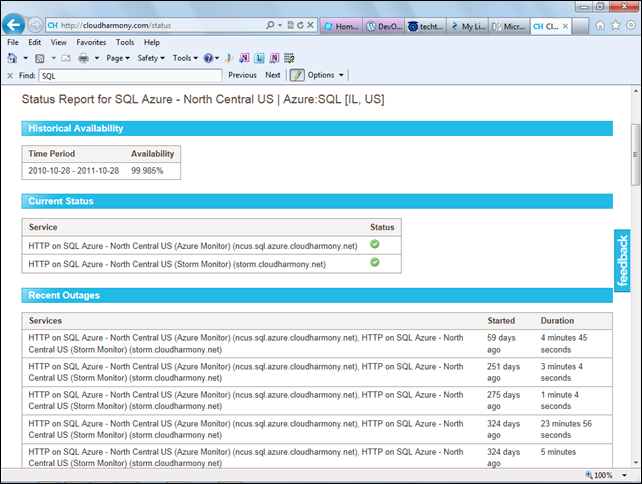642x484 pixels.
Task: Open a new blank tab
Action: tap(580, 26)
